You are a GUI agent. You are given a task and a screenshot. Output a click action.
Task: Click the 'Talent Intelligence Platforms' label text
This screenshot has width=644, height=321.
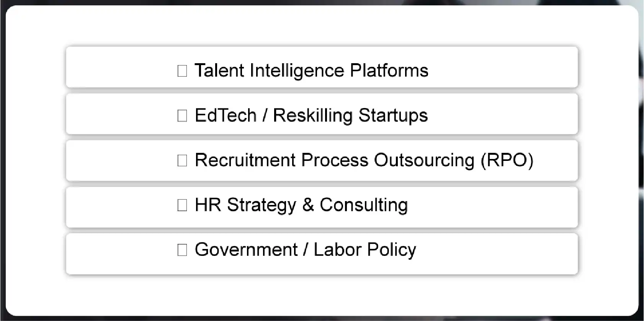[311, 70]
